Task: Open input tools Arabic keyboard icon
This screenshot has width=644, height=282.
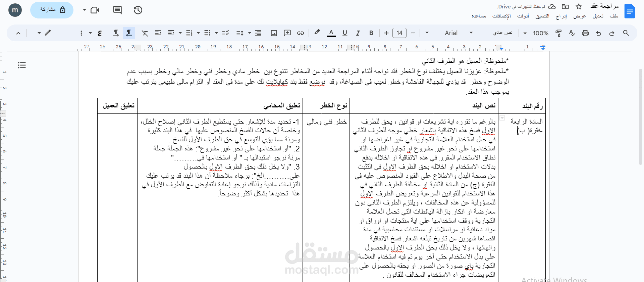Action: click(100, 33)
